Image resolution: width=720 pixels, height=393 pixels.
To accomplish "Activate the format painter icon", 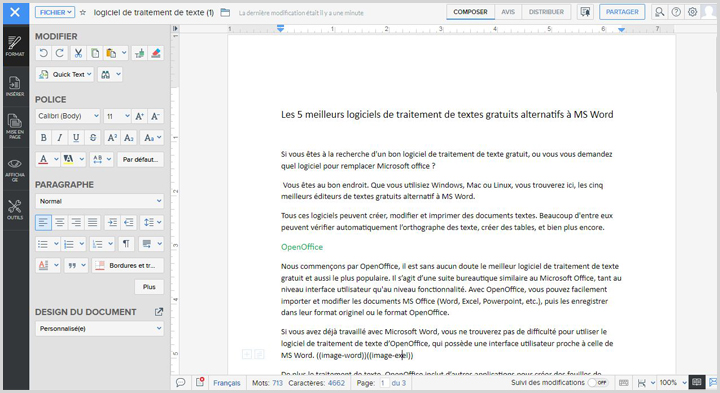I will [x=139, y=53].
